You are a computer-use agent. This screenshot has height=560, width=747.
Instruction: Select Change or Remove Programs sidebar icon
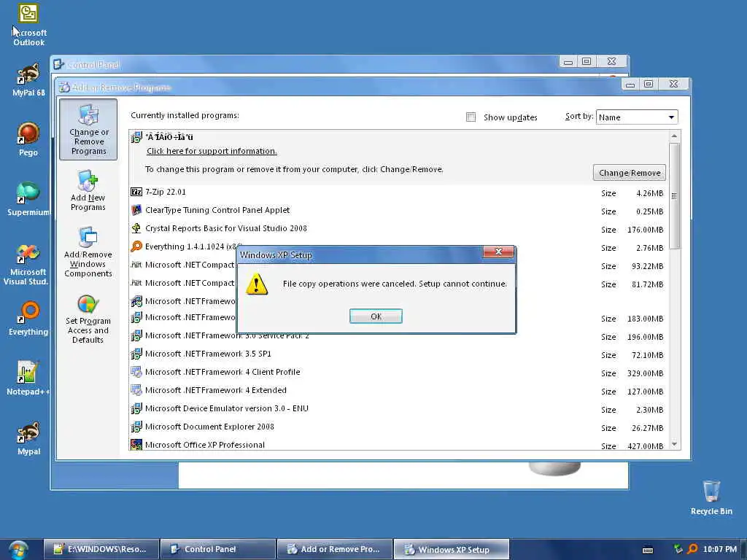coord(88,129)
